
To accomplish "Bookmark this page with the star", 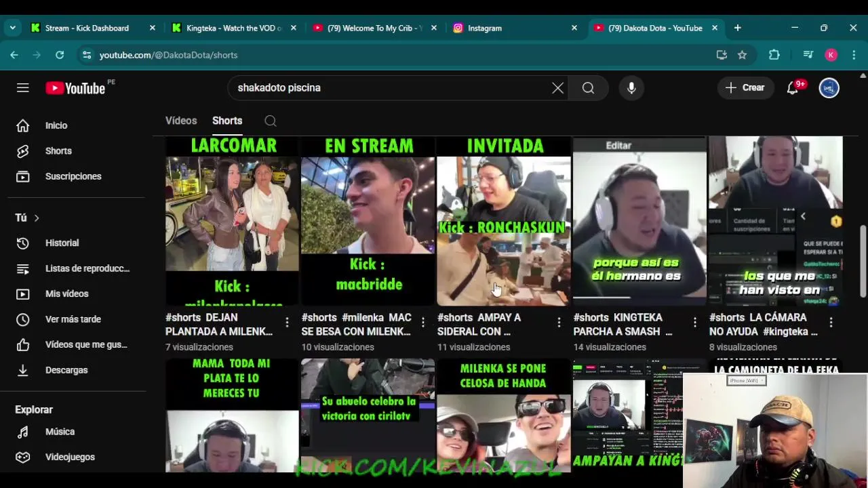I will [742, 55].
